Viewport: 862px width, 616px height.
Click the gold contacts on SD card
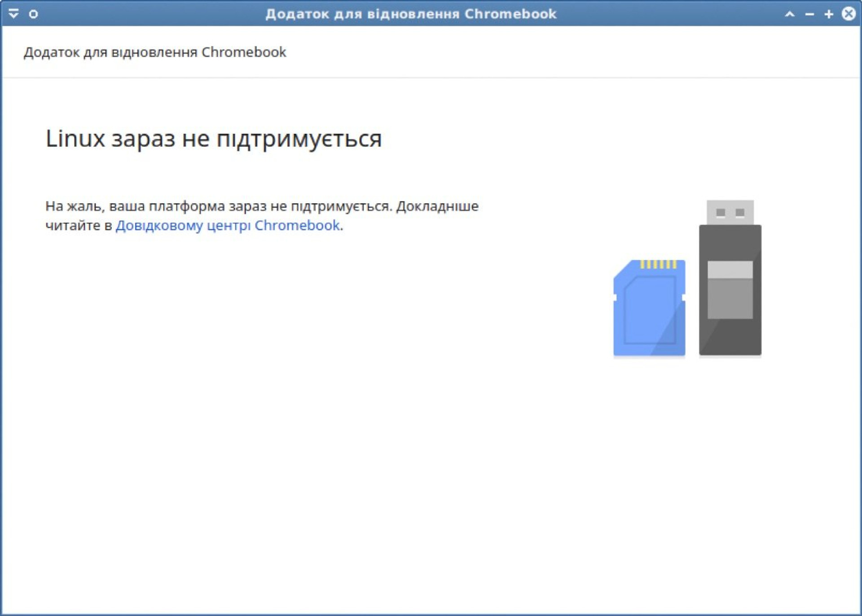pyautogui.click(x=658, y=264)
